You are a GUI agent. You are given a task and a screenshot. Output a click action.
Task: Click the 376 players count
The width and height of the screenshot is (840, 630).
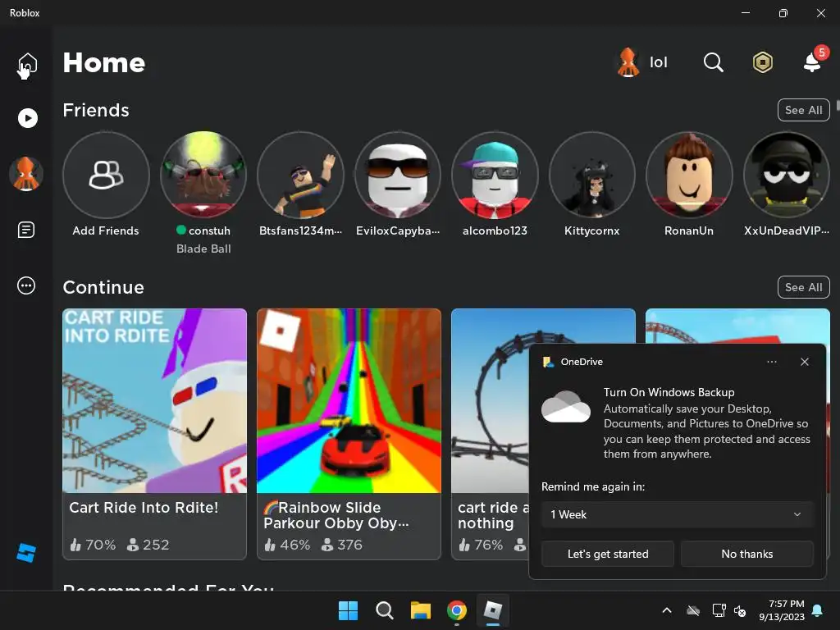[x=342, y=545]
